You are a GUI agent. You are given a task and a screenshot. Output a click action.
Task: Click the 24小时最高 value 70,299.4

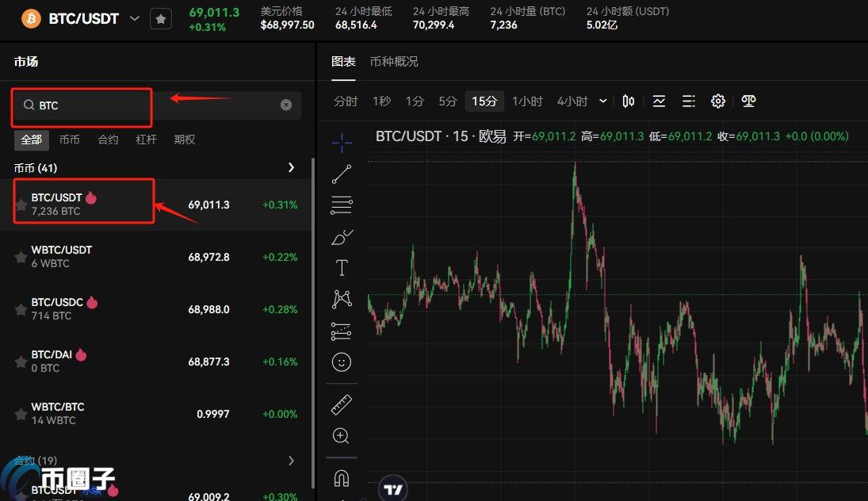(x=434, y=25)
